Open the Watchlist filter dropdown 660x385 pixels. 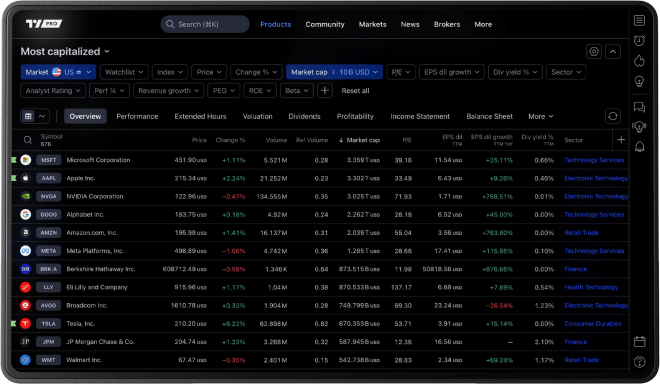124,72
